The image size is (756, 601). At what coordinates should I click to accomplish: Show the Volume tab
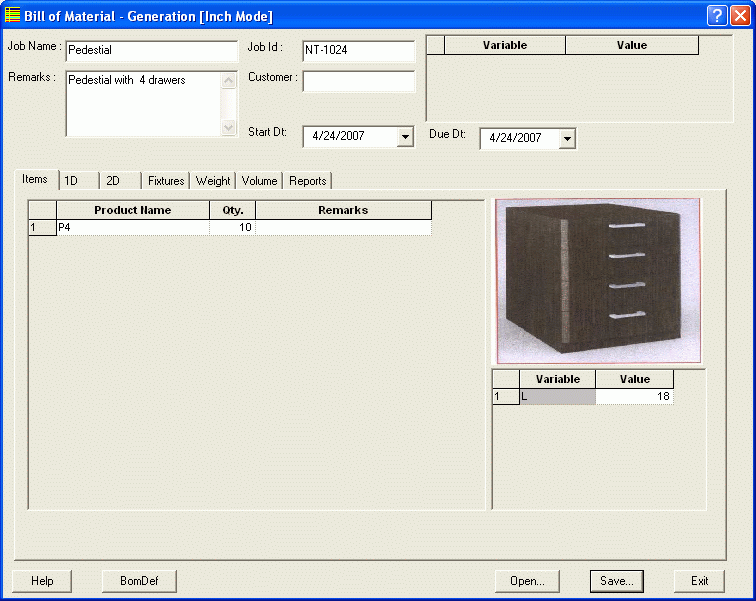coord(259,181)
